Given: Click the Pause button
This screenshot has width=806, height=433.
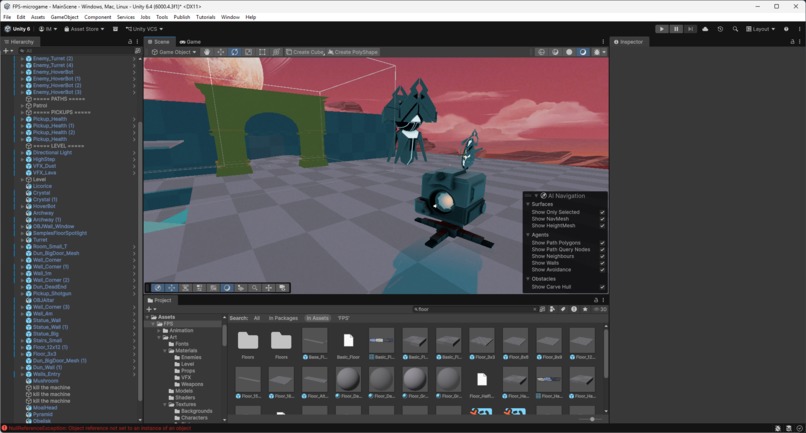Looking at the screenshot, I should pyautogui.click(x=676, y=29).
